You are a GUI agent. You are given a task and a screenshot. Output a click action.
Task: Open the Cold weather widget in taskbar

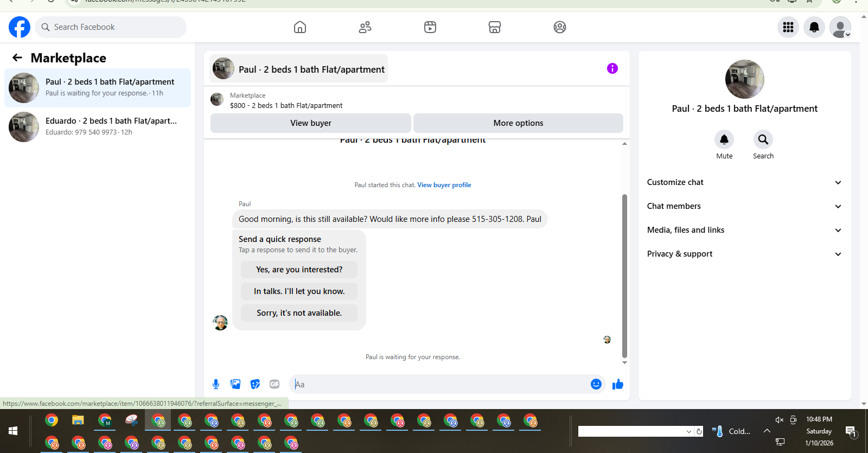(x=731, y=431)
